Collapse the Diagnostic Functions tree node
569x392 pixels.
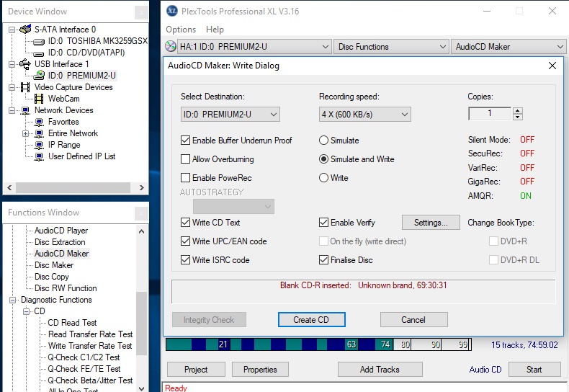13,300
